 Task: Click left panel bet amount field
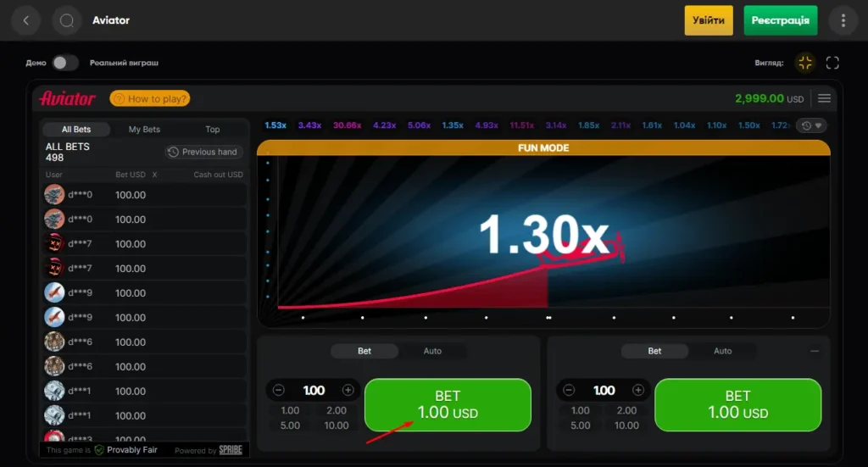click(x=314, y=390)
